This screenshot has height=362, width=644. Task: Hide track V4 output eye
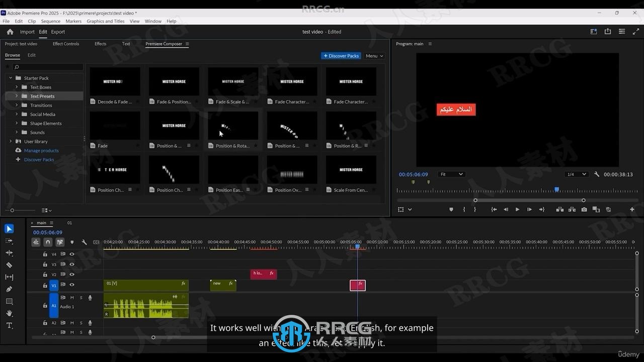pyautogui.click(x=72, y=254)
